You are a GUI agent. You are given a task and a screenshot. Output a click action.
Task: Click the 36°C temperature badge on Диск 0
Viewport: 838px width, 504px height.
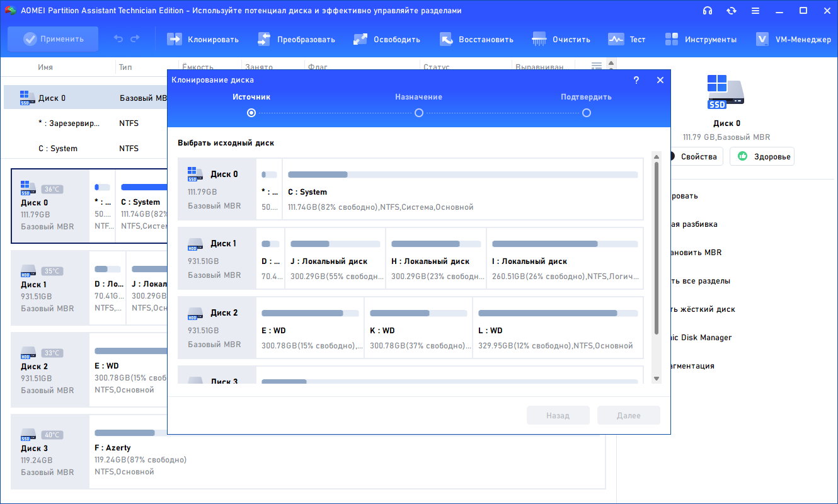pyautogui.click(x=52, y=189)
